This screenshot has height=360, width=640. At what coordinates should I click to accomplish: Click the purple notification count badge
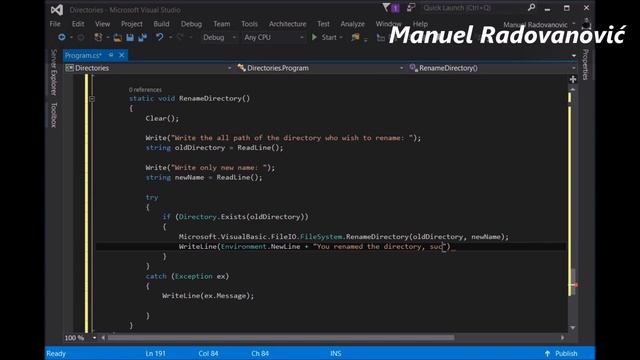(x=395, y=8)
